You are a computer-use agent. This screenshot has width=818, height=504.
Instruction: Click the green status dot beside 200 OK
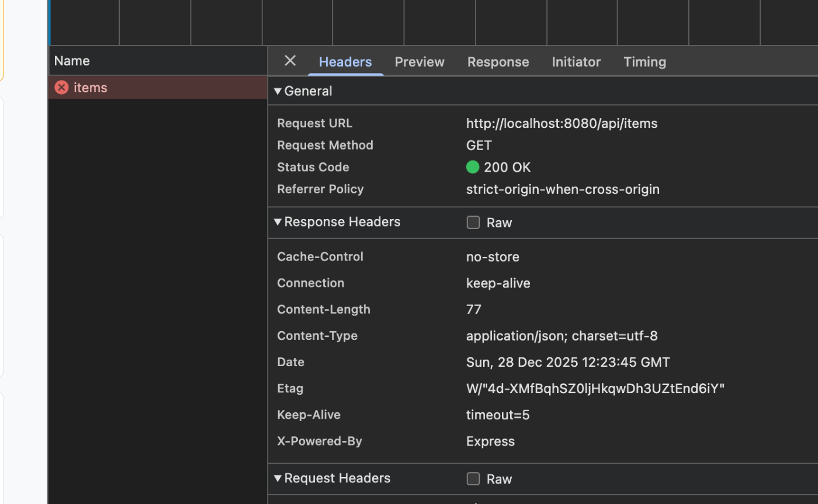(x=473, y=167)
